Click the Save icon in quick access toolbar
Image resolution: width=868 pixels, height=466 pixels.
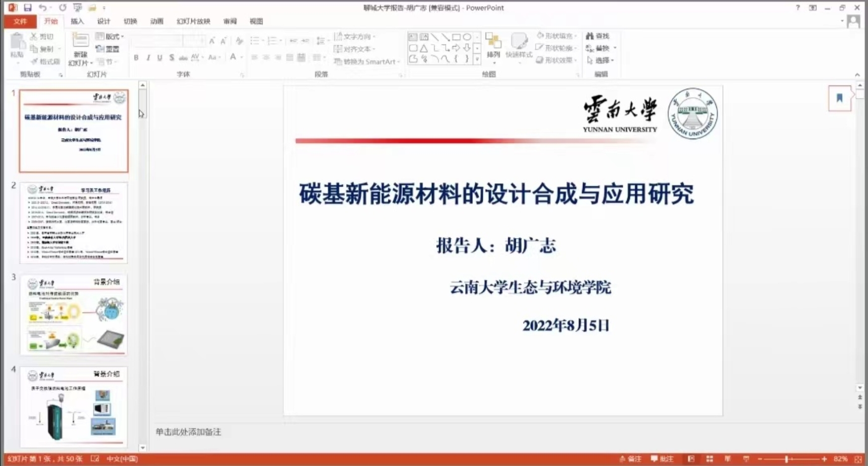click(28, 8)
